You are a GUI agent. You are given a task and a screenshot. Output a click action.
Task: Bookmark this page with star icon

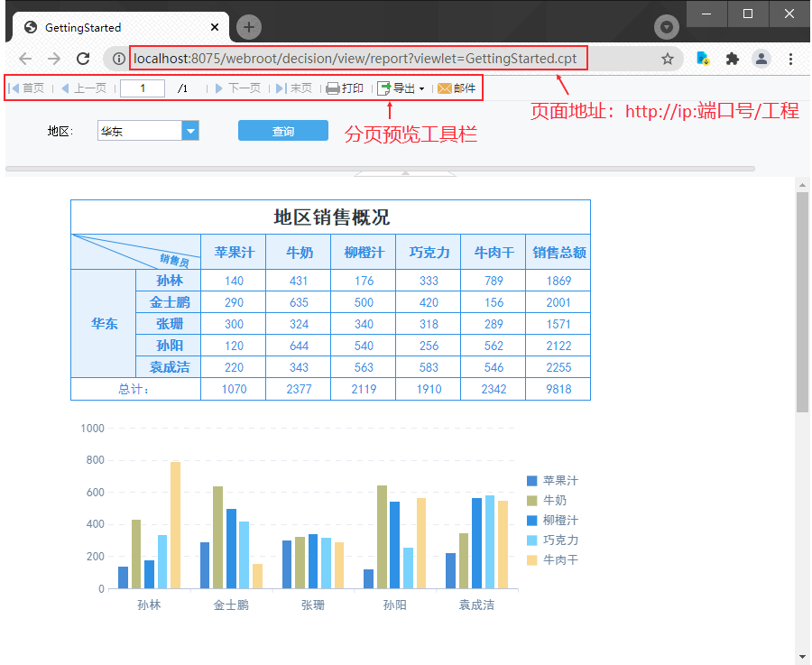(668, 59)
